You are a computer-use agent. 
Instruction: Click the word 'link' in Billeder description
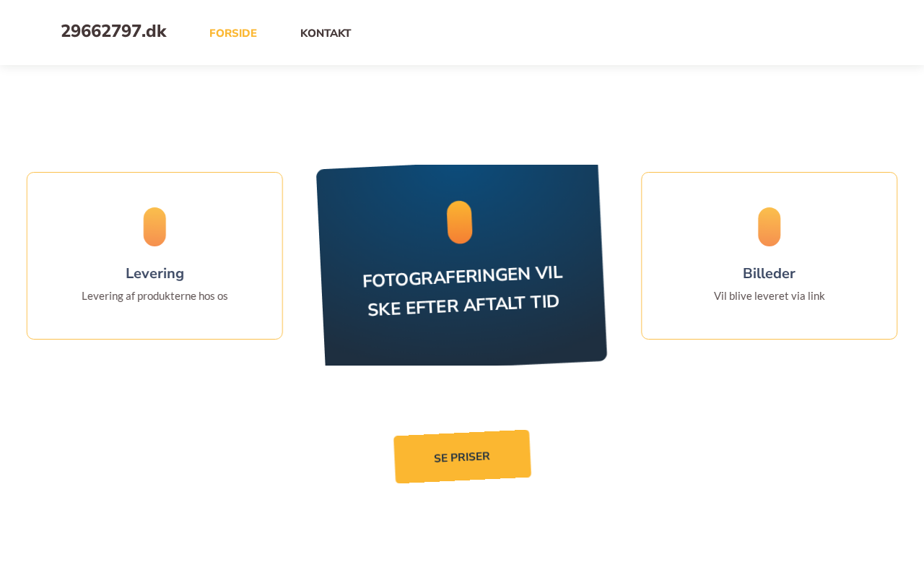815,296
